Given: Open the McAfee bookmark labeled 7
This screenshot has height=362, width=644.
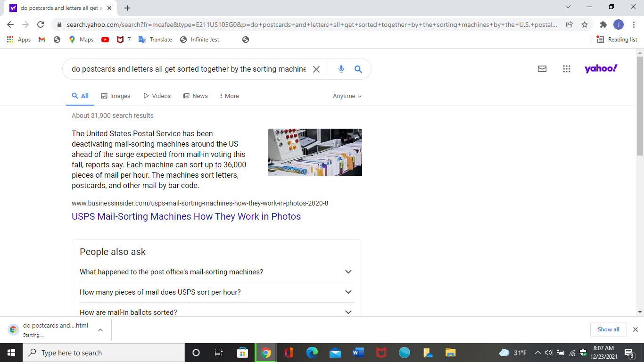Looking at the screenshot, I should [x=124, y=40].
